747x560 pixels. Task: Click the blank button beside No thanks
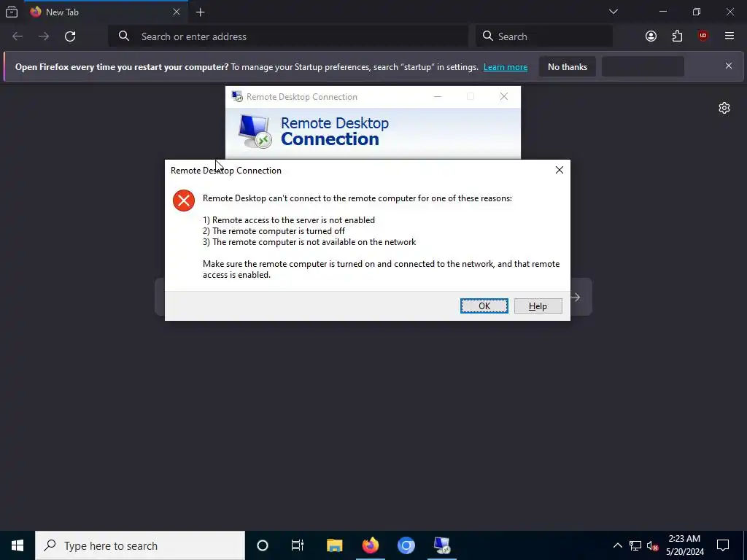(x=643, y=66)
